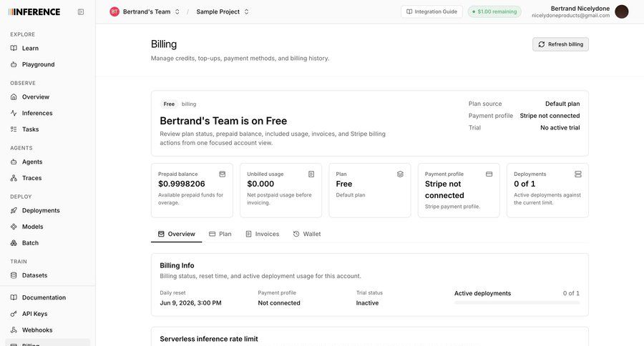Image resolution: width=644 pixels, height=346 pixels.
Task: Open Batch via its stacked boxes icon
Action: [14, 243]
